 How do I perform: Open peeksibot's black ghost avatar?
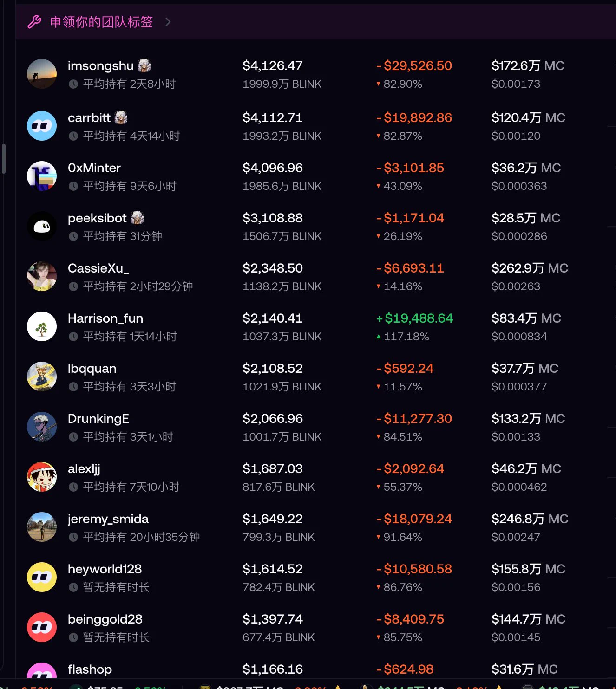click(x=42, y=226)
